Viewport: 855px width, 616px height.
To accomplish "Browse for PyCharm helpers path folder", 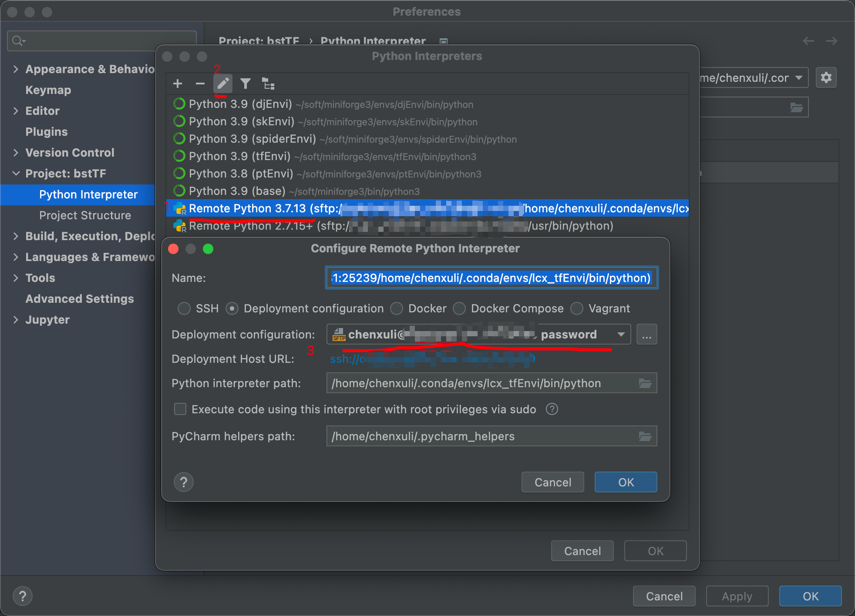I will [645, 436].
